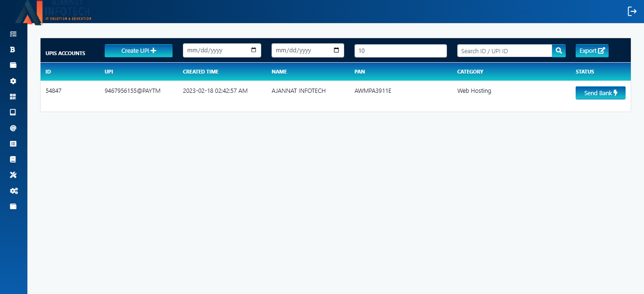
Task: Click the logout icon in header
Action: pos(632,11)
